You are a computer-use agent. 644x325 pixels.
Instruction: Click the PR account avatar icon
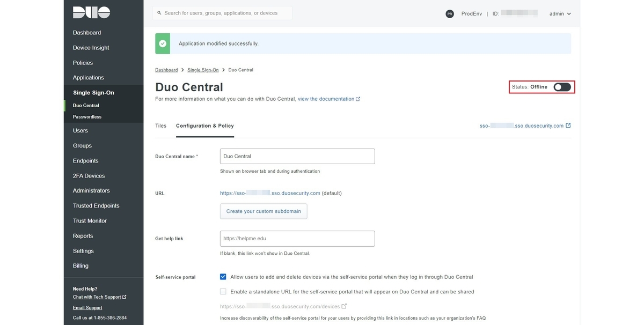[x=450, y=14]
